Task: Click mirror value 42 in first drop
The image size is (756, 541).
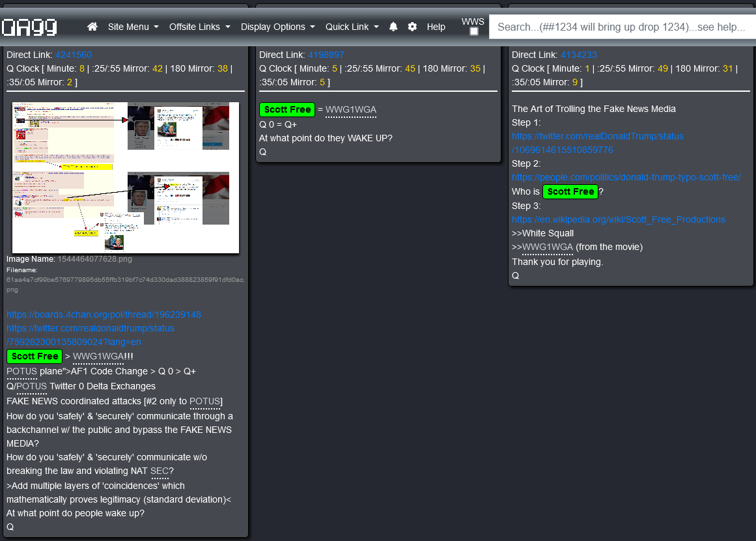Action: (x=158, y=68)
